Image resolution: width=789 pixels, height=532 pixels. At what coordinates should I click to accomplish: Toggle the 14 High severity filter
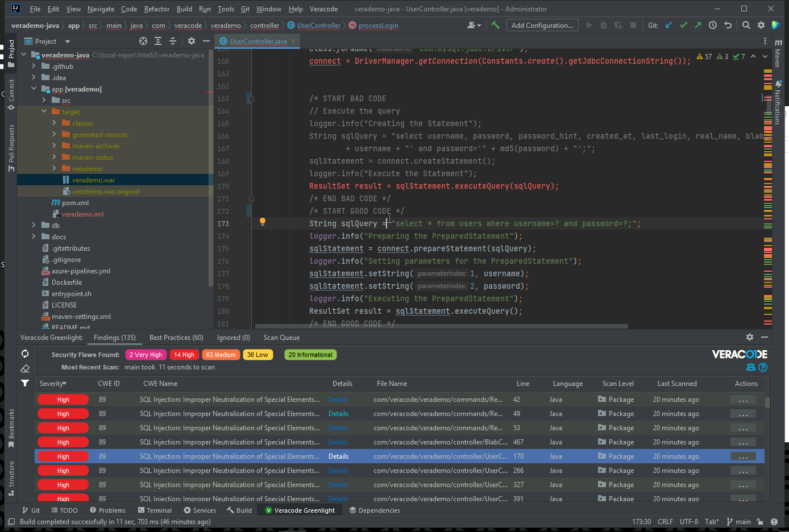click(184, 355)
